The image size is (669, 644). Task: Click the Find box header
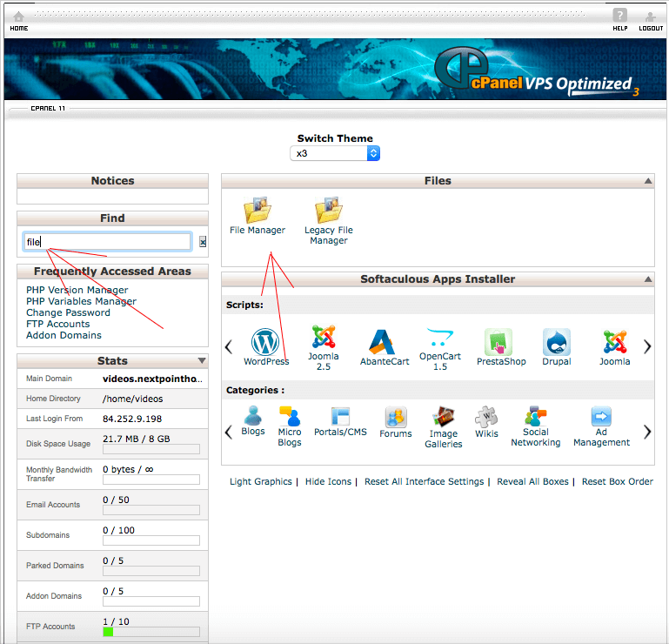point(112,218)
